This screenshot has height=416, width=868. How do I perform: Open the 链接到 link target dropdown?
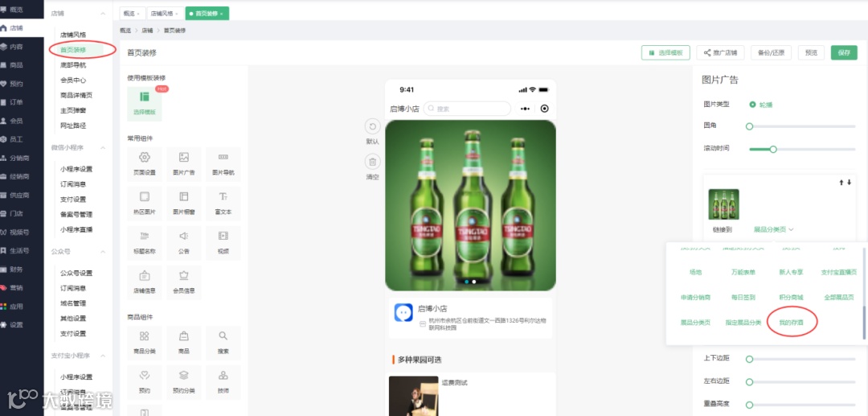[773, 229]
